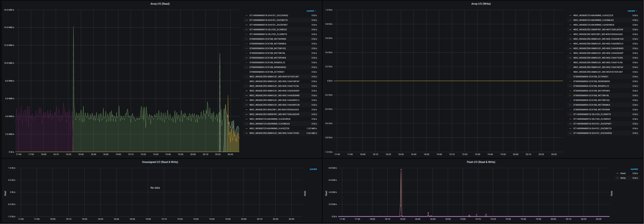Select WDC_WD60EZRX-00MVLB1_WD-WXL1H643NYLH in Array Read legend
Viewport: 644px width, 224px height.
coord(274,100)
